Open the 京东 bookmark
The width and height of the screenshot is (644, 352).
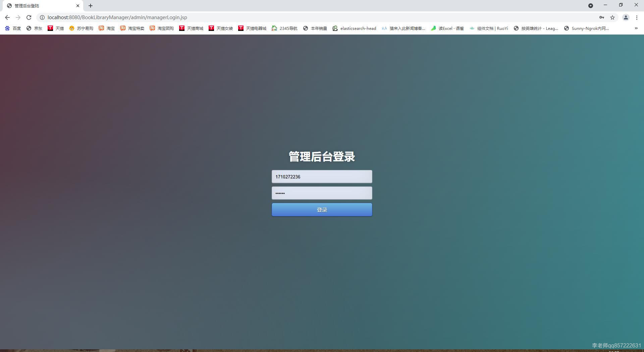point(35,28)
